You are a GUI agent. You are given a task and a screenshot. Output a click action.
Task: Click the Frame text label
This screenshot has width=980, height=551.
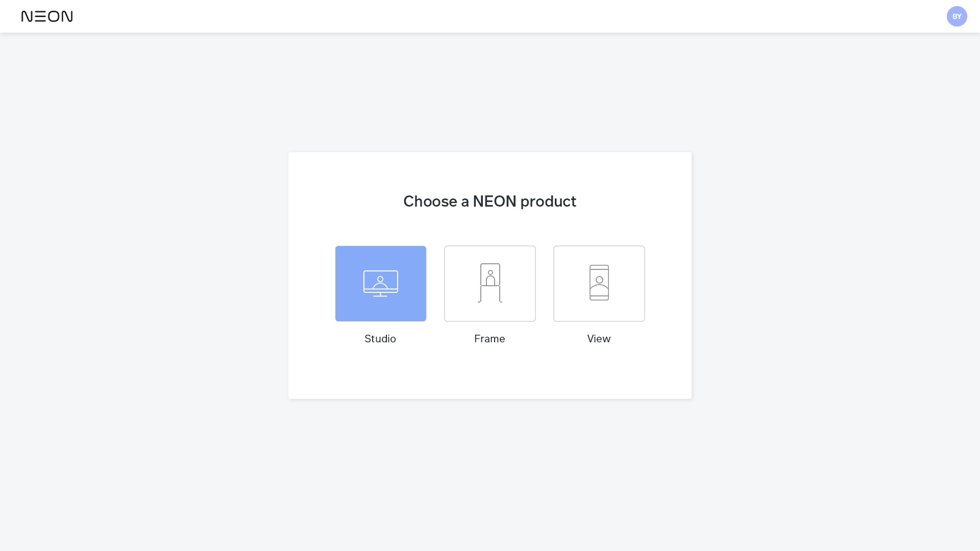[489, 339]
